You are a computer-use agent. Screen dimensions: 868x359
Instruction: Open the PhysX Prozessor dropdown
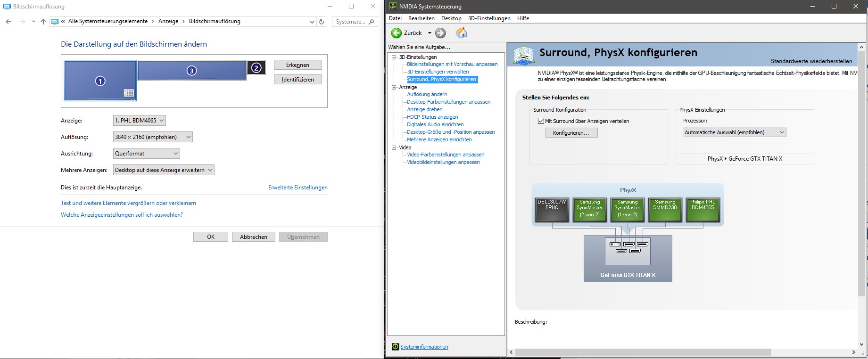735,132
